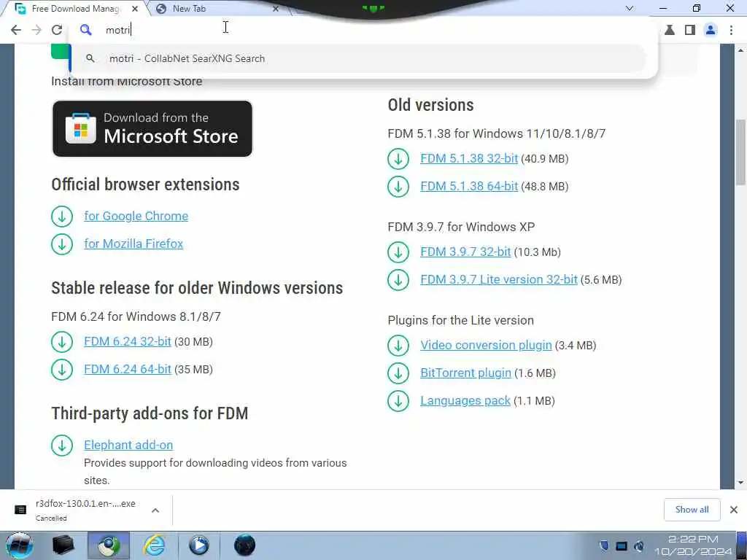Open the Chrome Labs flask icon

pos(670,30)
